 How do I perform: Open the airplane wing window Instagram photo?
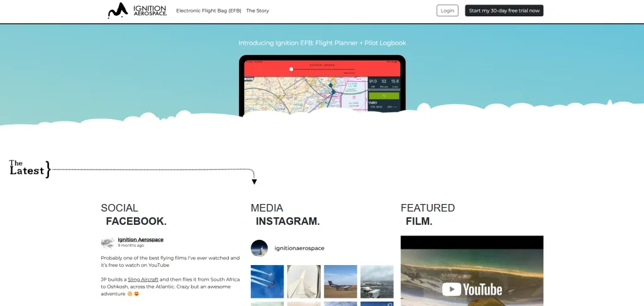coord(304,281)
